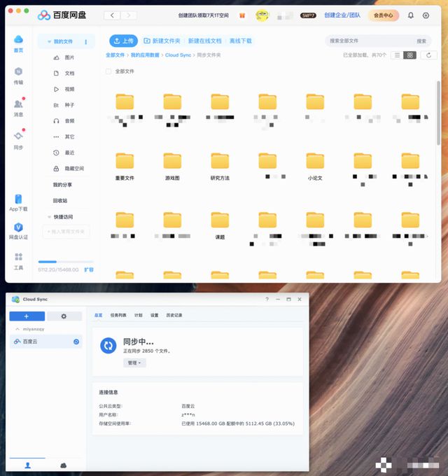The image size is (448, 476).
Task: Switch to 计划 tab in Cloud Sync
Action: [139, 316]
